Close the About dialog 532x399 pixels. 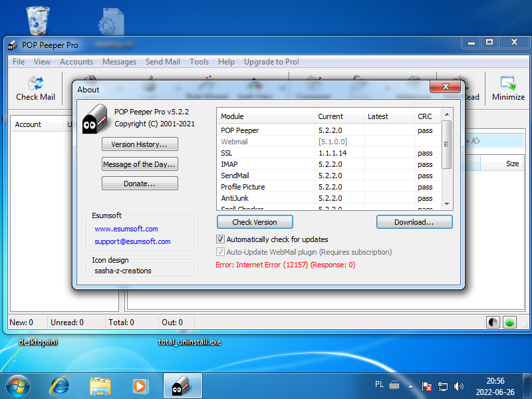(x=445, y=86)
